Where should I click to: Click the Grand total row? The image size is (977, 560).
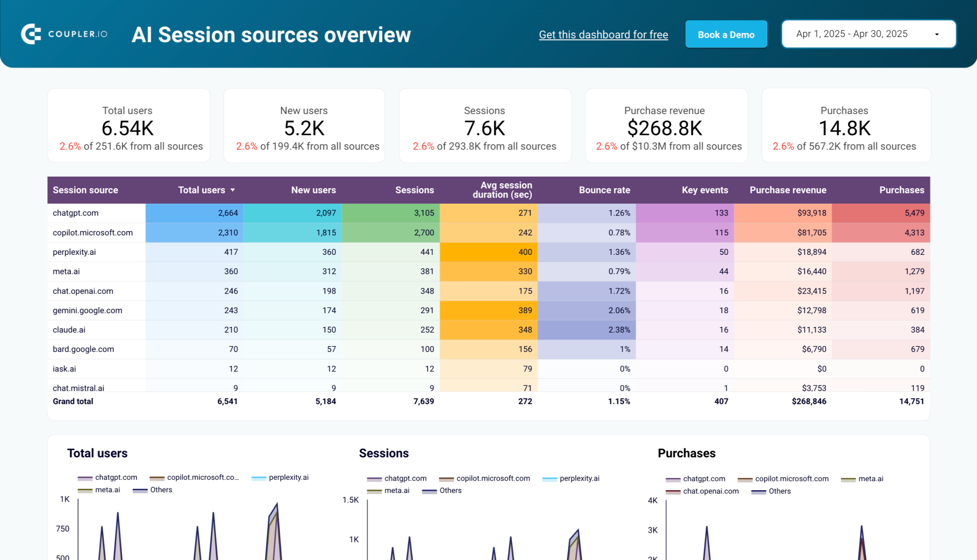click(x=73, y=401)
